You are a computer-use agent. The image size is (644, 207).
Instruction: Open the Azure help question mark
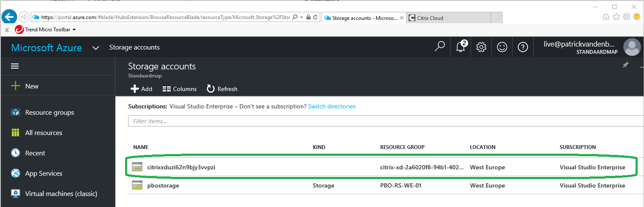point(523,47)
